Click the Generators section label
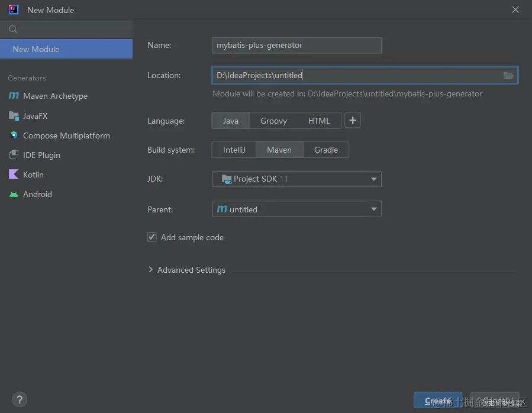Screen dimensions: 532x413 pyautogui.click(x=27, y=78)
